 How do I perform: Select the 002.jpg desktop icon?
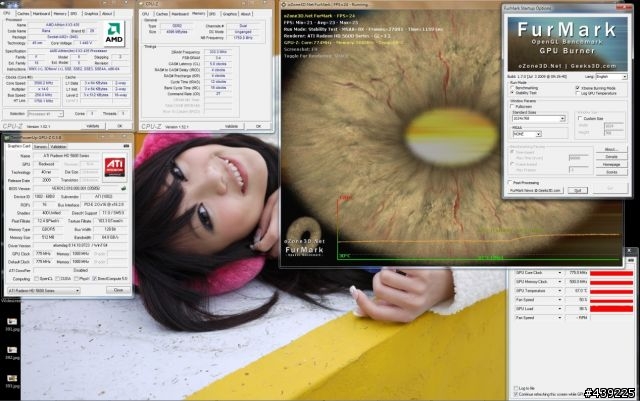(12, 353)
